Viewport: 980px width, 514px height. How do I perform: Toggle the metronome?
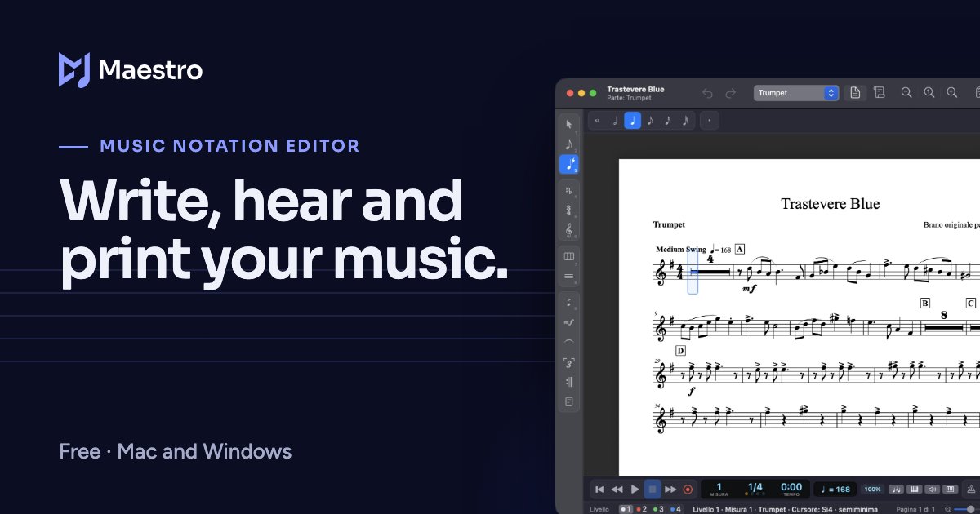click(972, 490)
